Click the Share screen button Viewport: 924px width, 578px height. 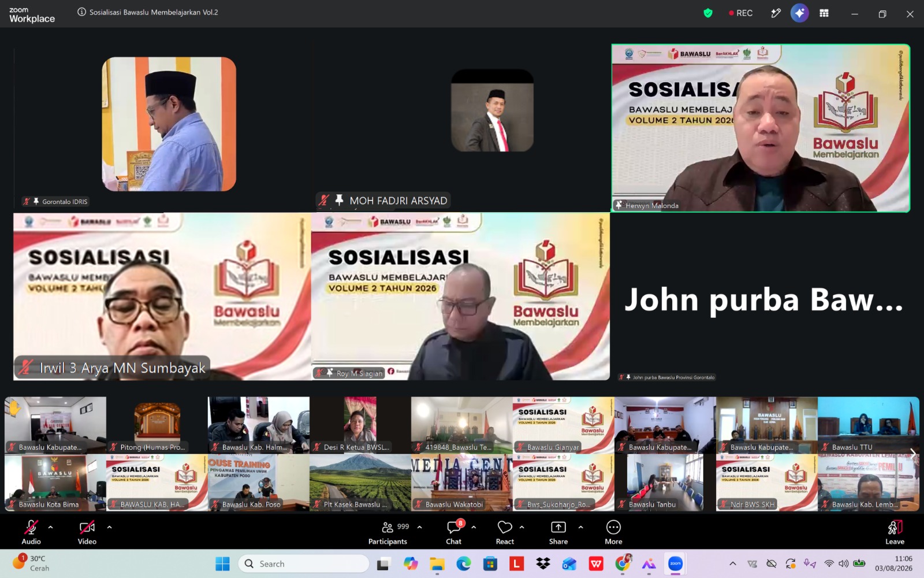[x=558, y=532]
